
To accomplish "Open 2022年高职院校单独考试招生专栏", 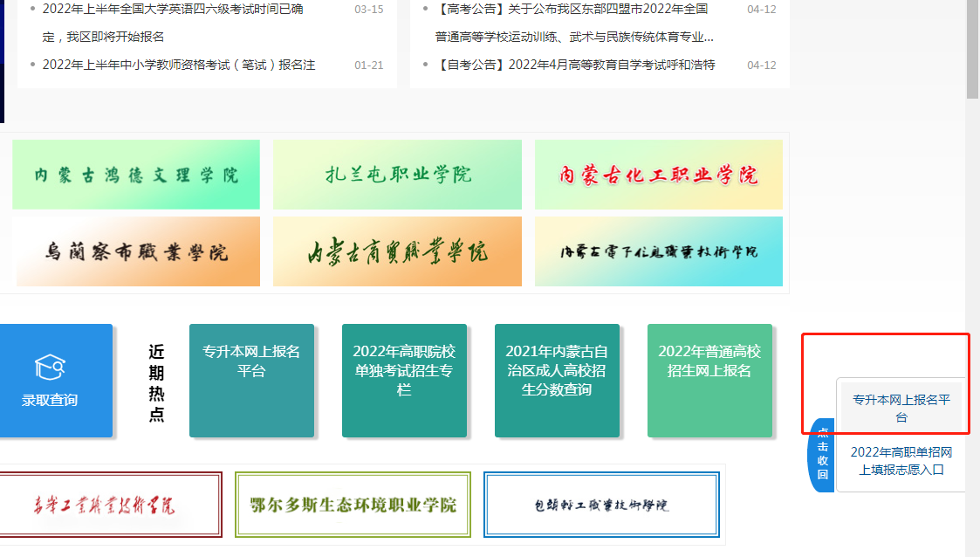I will (404, 382).
